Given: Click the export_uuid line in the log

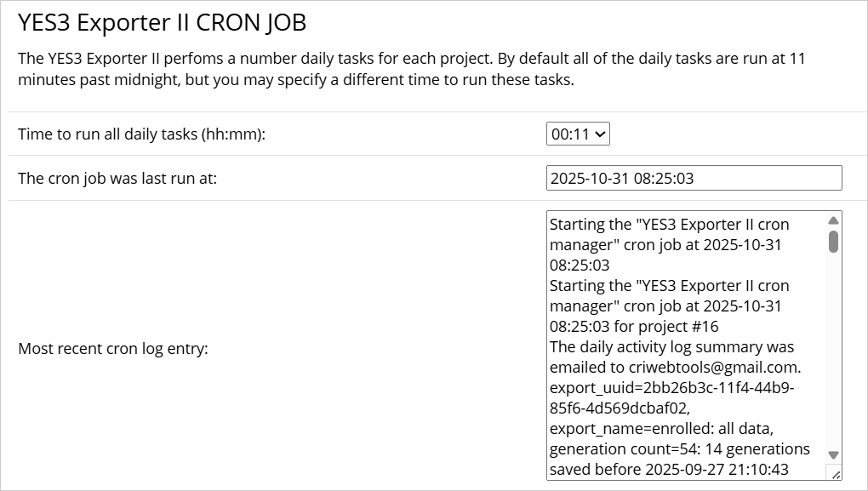Looking at the screenshot, I should (671, 388).
